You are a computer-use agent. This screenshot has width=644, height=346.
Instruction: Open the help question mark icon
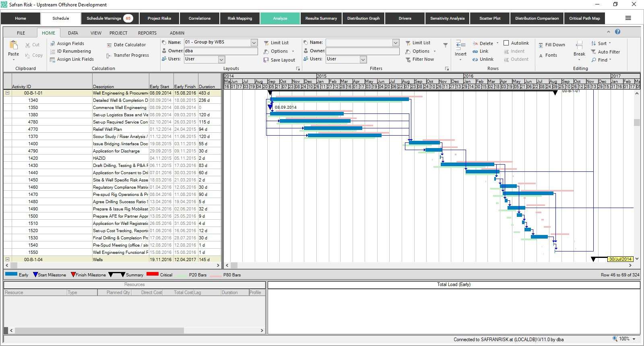tap(618, 32)
